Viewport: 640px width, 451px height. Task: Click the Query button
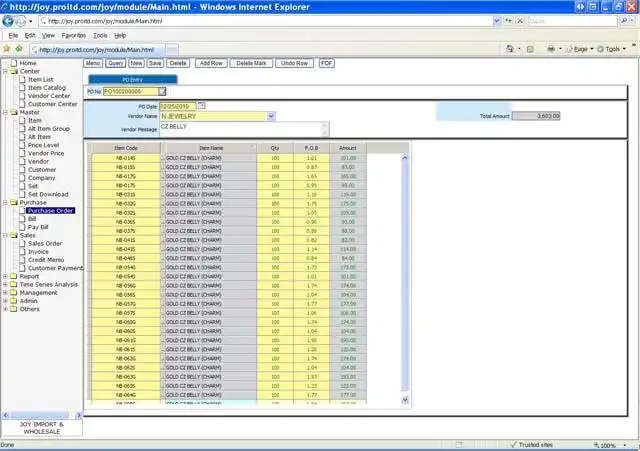pos(116,63)
